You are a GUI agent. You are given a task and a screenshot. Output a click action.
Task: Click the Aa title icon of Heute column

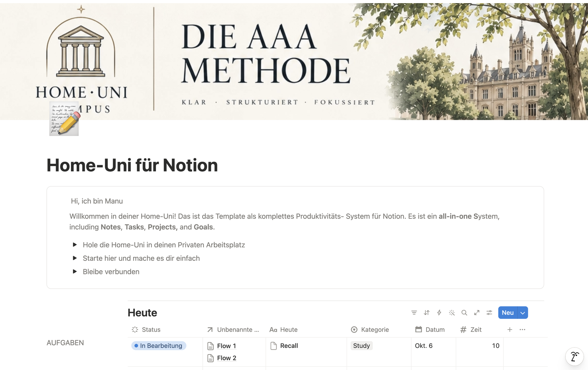pyautogui.click(x=273, y=330)
